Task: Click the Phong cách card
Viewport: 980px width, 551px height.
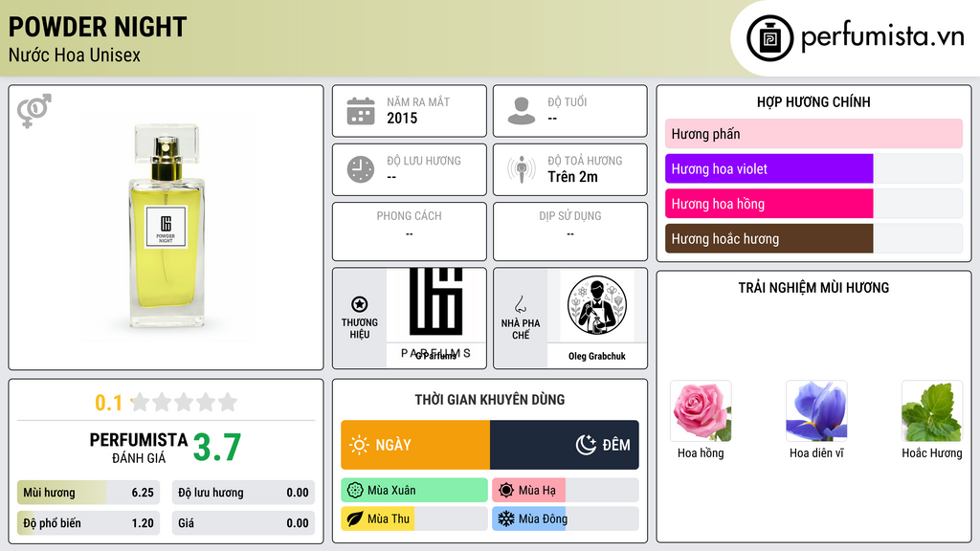Action: point(410,231)
